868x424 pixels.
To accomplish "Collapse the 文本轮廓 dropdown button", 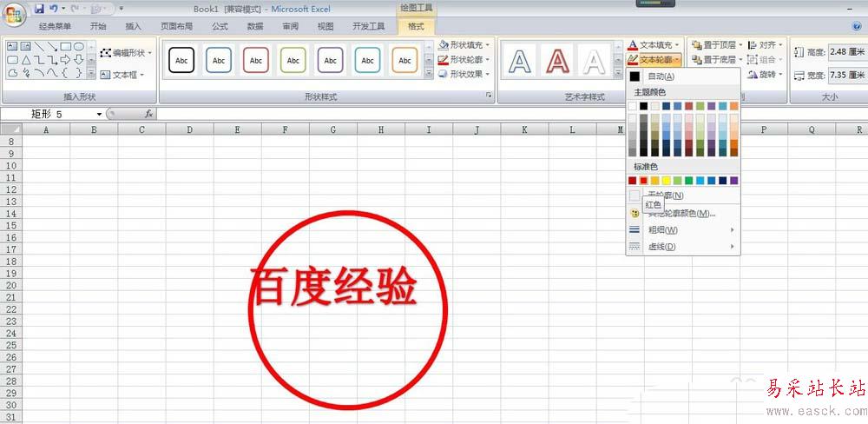I will (x=654, y=59).
